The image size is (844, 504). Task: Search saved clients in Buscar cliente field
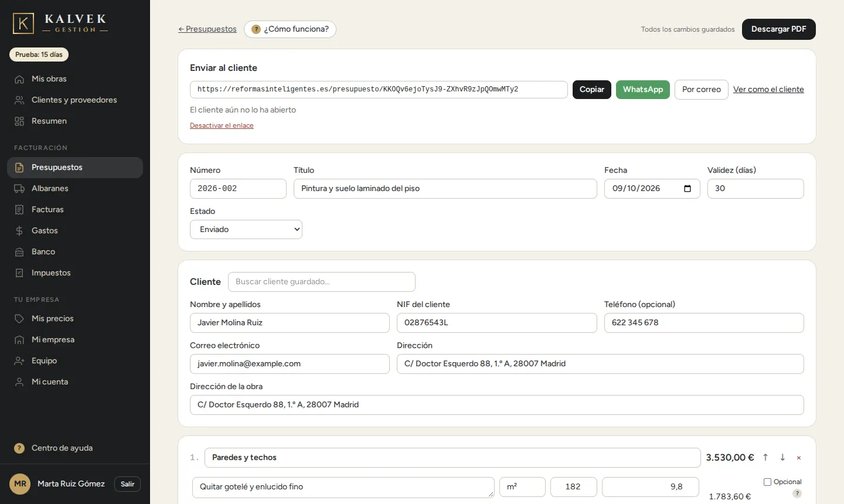[322, 282]
